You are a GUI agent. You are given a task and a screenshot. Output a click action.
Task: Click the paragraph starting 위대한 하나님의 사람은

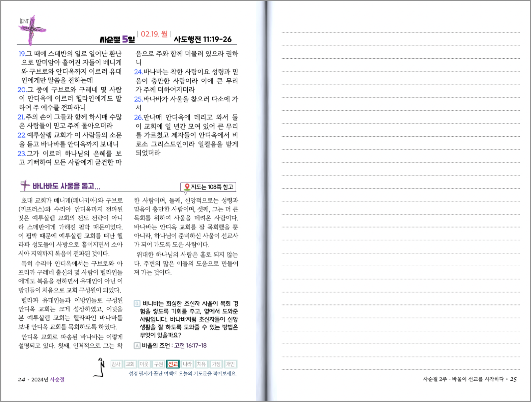[186, 263]
